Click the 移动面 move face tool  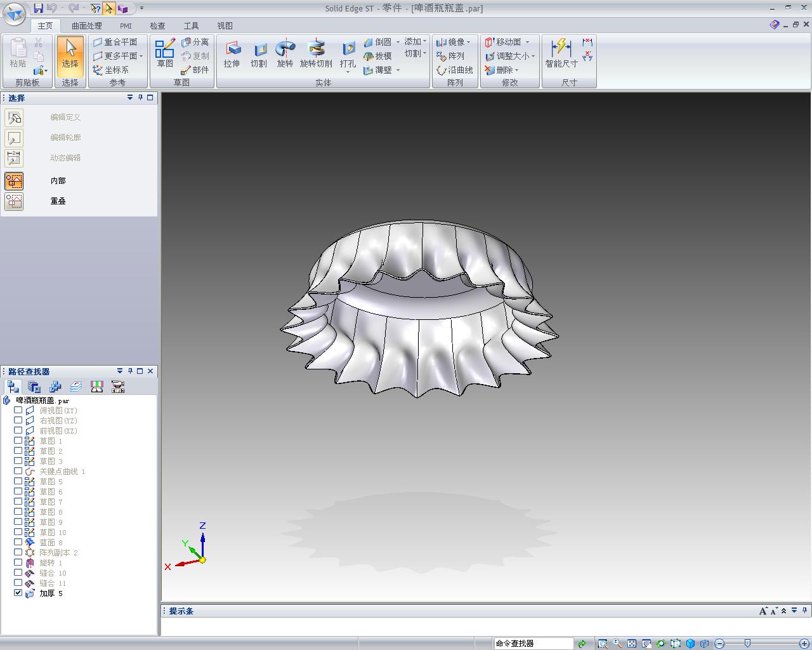pyautogui.click(x=503, y=42)
